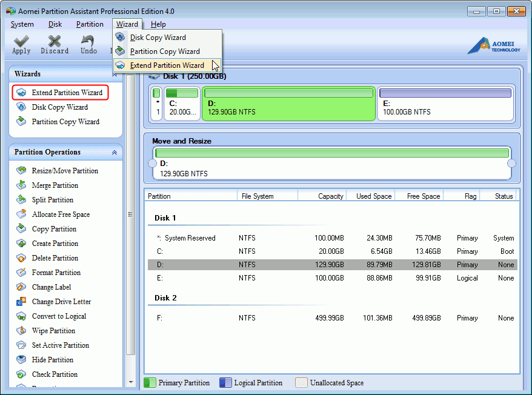Select the E: logical partition row

333,278
